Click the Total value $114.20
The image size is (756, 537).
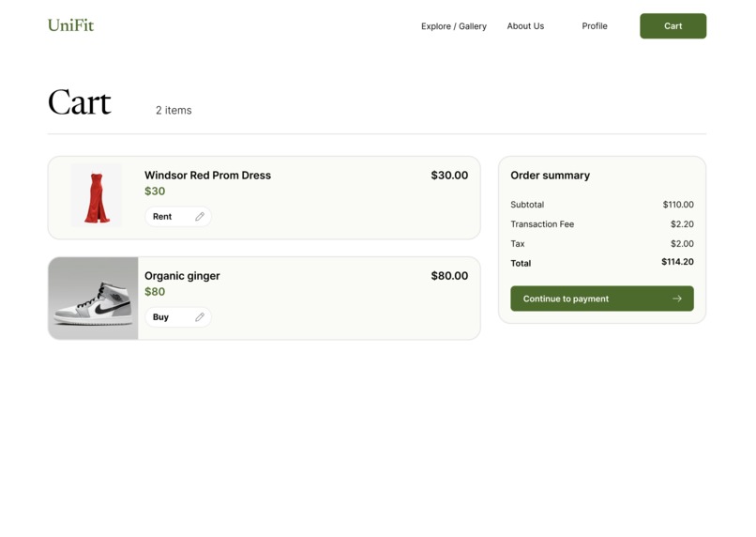point(677,262)
